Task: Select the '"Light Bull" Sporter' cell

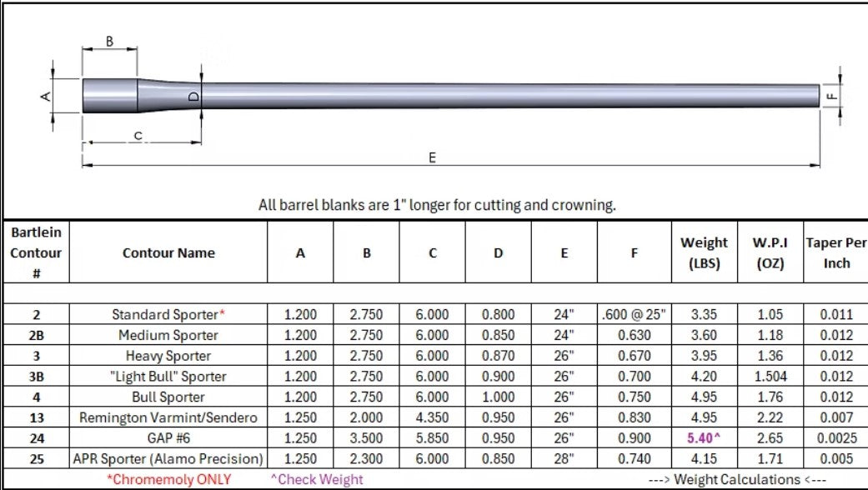Action: pyautogui.click(x=168, y=376)
